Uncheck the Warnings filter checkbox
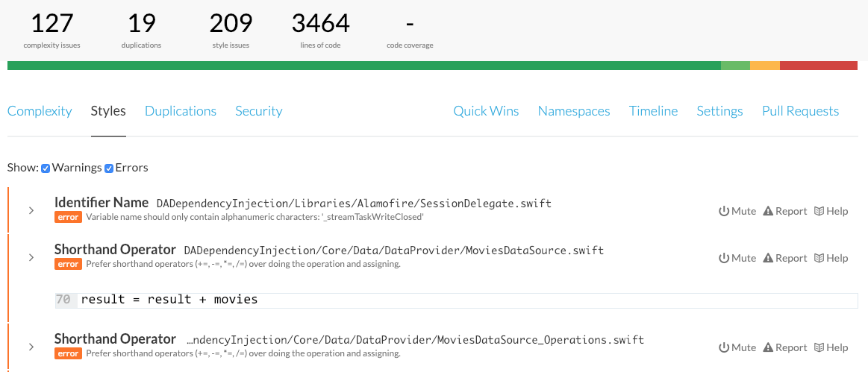The height and width of the screenshot is (372, 868). 46,168
